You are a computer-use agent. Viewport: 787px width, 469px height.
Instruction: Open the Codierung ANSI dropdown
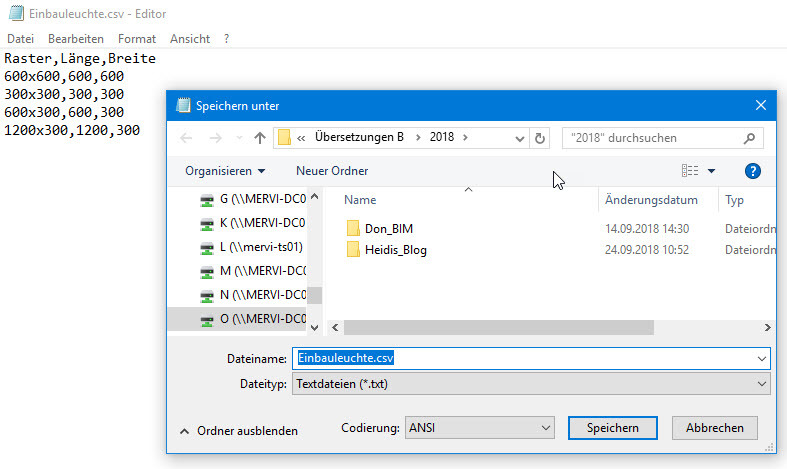[479, 428]
